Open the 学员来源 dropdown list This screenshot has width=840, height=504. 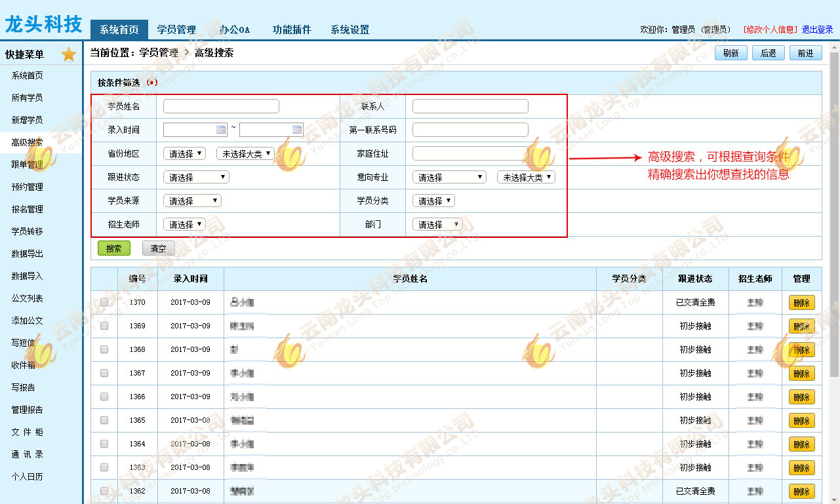coord(192,201)
